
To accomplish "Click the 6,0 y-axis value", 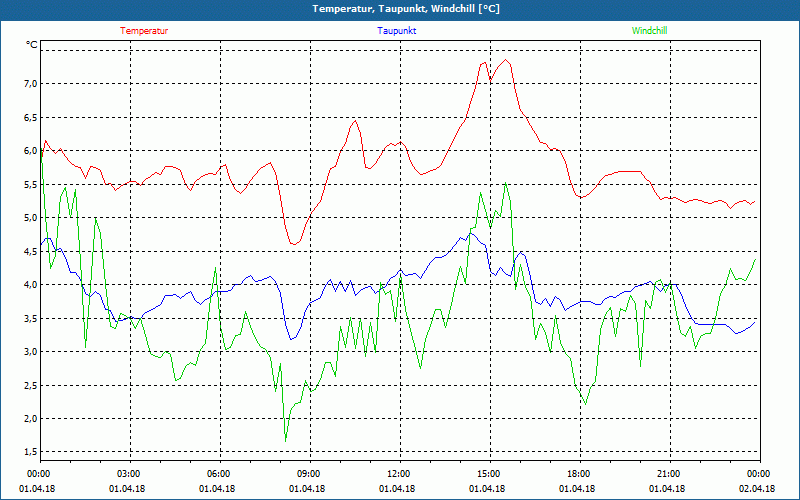I will [x=32, y=151].
